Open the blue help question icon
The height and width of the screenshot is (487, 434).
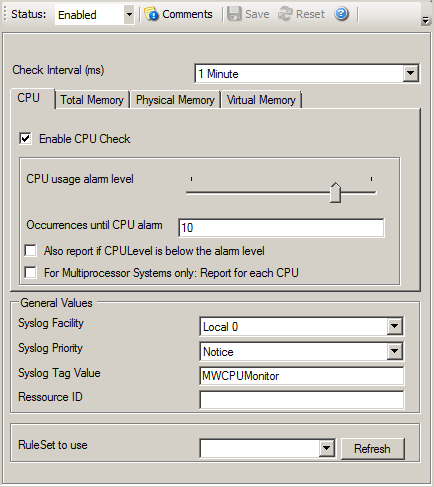click(x=341, y=14)
